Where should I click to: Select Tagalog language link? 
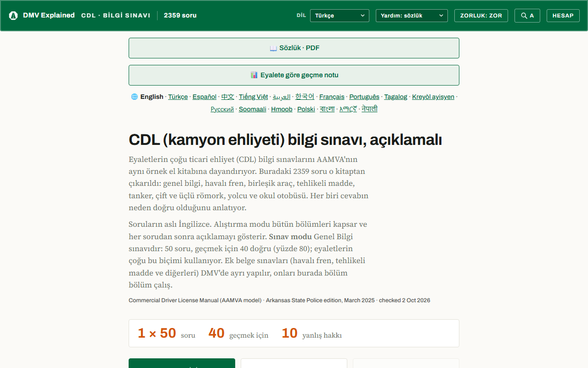[396, 97]
